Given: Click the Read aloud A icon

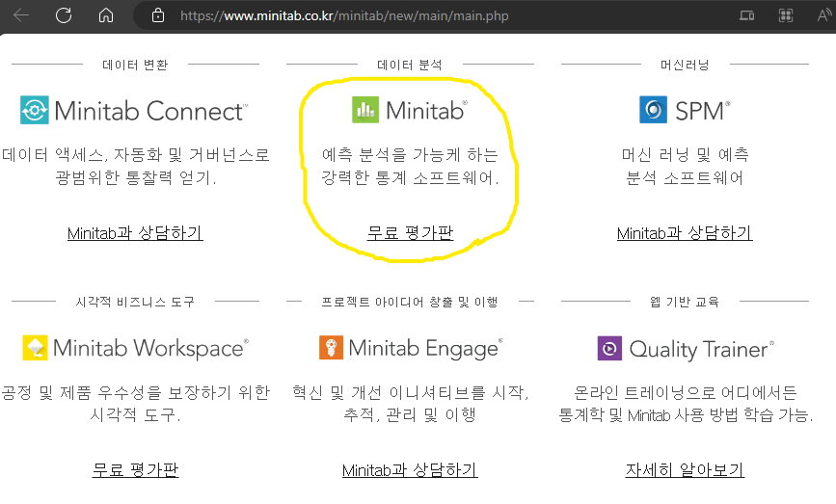Looking at the screenshot, I should pos(824,15).
